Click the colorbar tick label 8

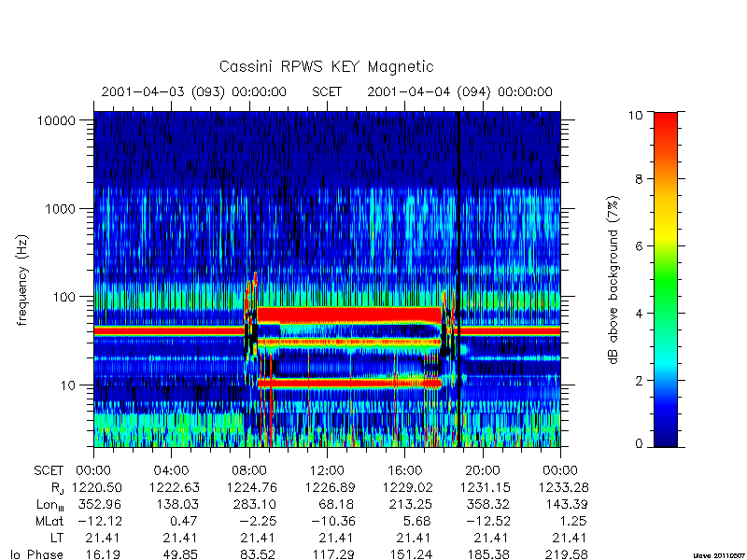click(x=639, y=179)
